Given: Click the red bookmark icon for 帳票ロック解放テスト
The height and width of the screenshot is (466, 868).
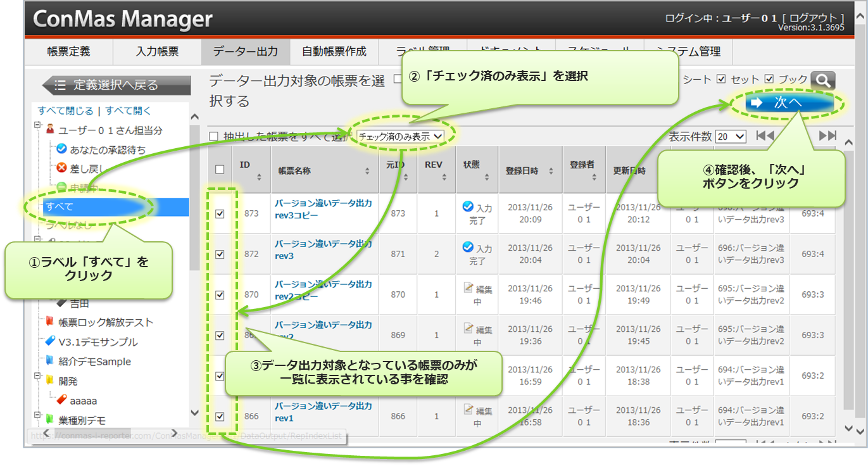Looking at the screenshot, I should 49,322.
